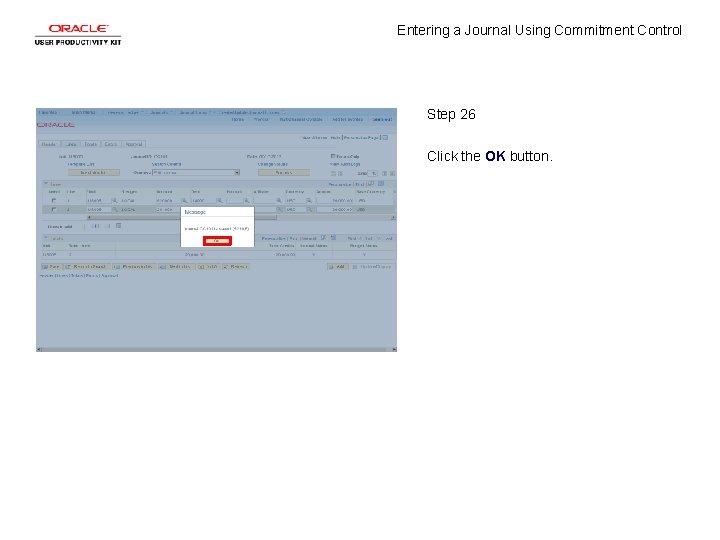Click the Notify button
The width and height of the screenshot is (720, 540).
click(208, 267)
